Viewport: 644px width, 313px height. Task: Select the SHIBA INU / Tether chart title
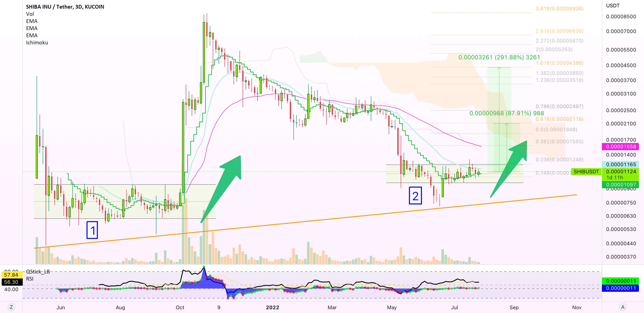(65, 7)
